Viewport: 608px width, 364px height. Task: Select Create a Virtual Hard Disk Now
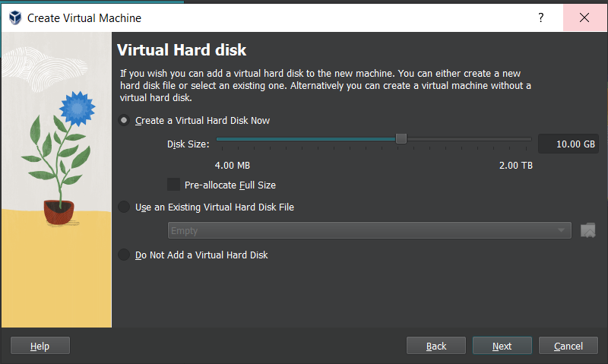[x=125, y=120]
